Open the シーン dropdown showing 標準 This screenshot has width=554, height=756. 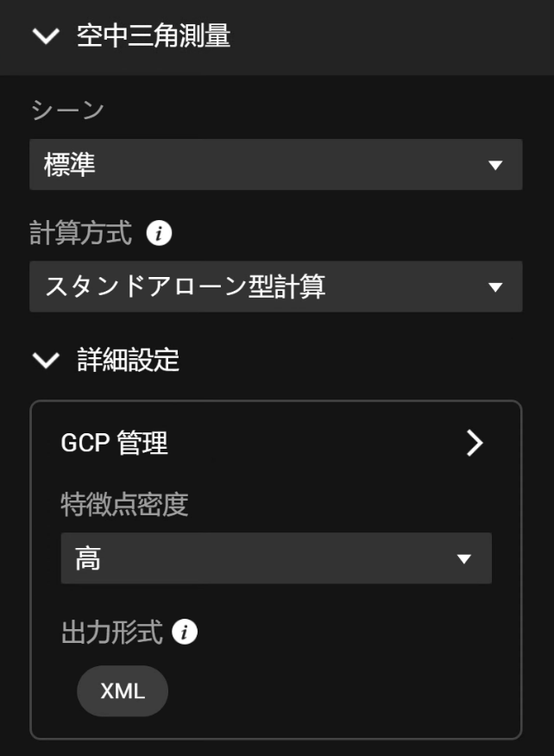click(x=259, y=165)
